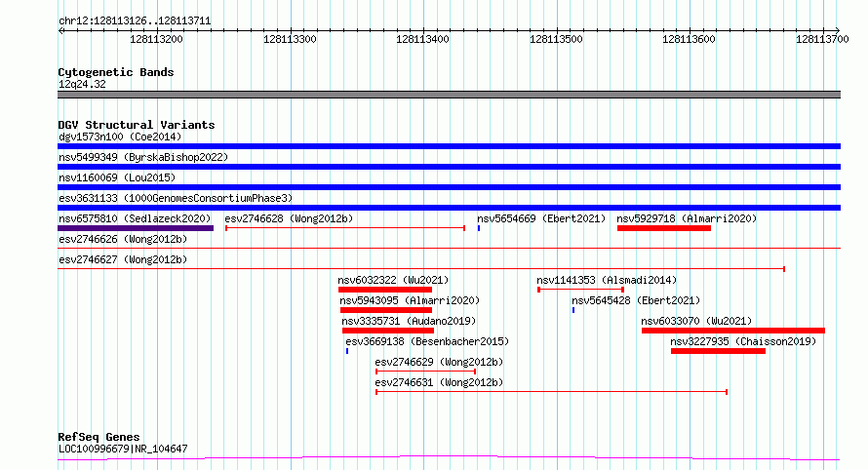The height and width of the screenshot is (470, 868).
Task: Open LOC100996679|NR_104647 gene label
Action: pyautogui.click(x=123, y=449)
